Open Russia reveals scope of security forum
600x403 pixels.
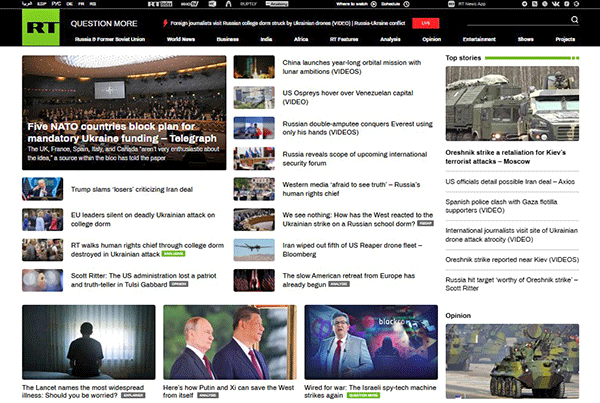coord(355,158)
